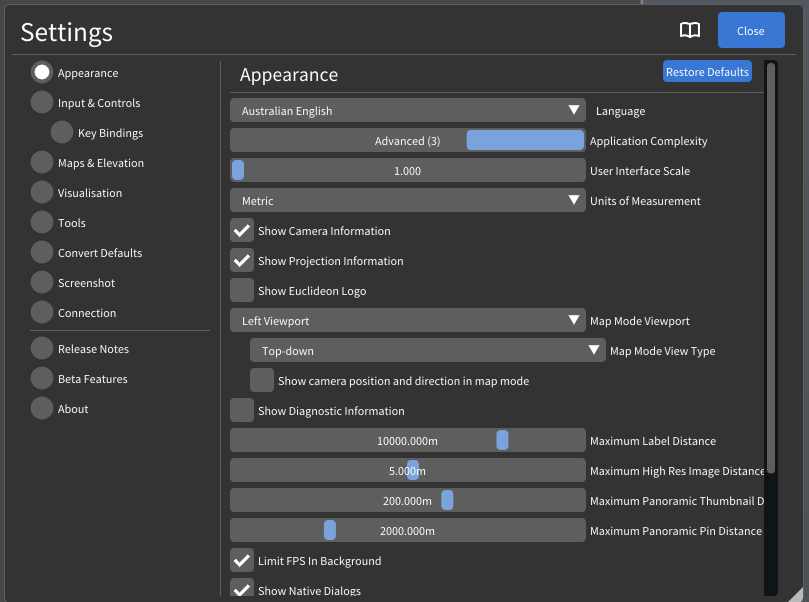Click the settings panel vertical scrollbar
This screenshot has width=809, height=602.
[771, 268]
